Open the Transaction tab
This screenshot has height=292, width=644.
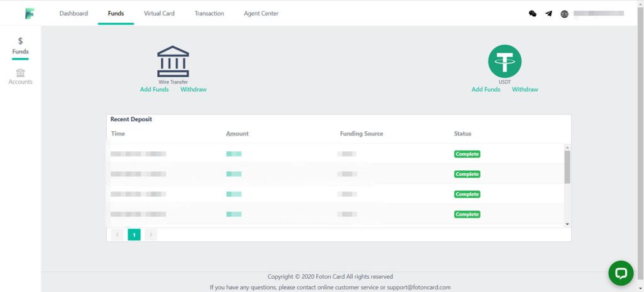(209, 14)
